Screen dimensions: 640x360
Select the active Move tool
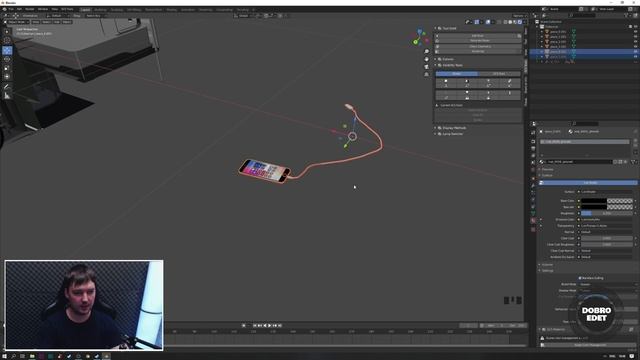point(7,50)
